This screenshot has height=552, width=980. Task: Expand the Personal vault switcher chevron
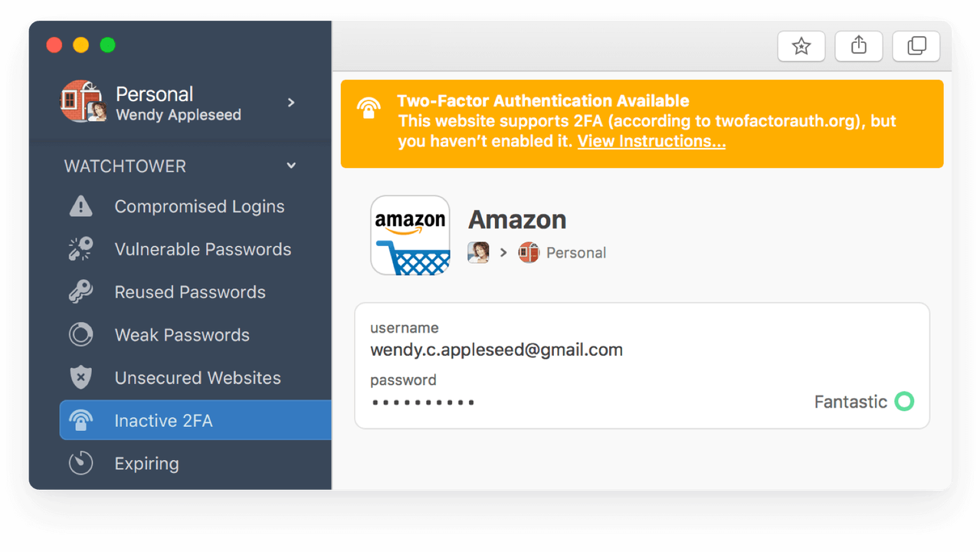pyautogui.click(x=291, y=102)
